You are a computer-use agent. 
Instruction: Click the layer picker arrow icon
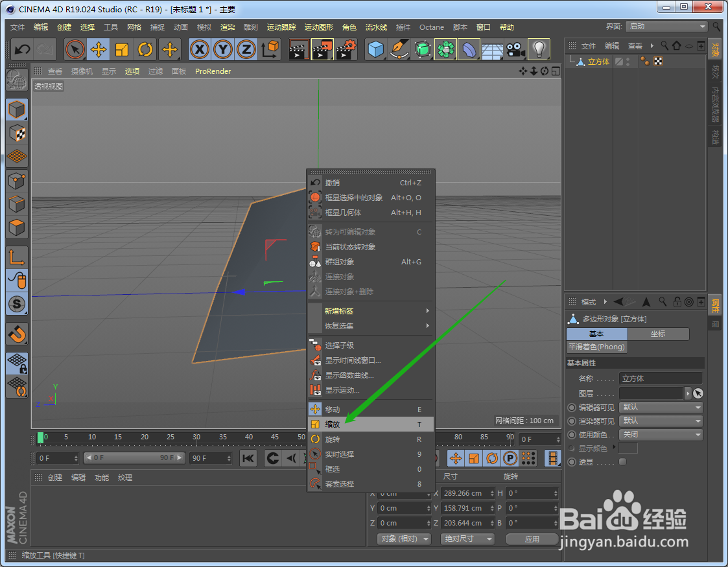tap(698, 393)
